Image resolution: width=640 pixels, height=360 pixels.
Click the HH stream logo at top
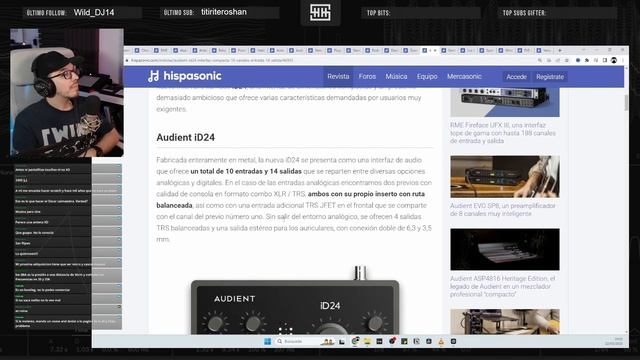coord(320,13)
